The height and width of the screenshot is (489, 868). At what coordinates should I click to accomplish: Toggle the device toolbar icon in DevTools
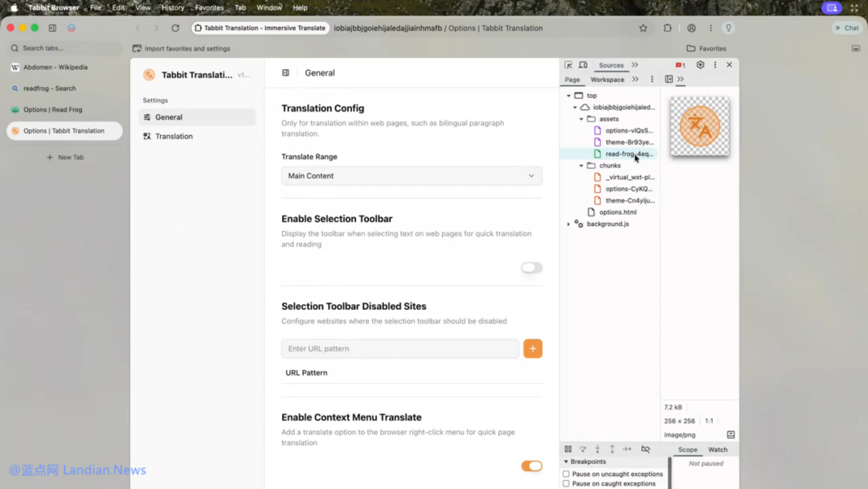583,65
